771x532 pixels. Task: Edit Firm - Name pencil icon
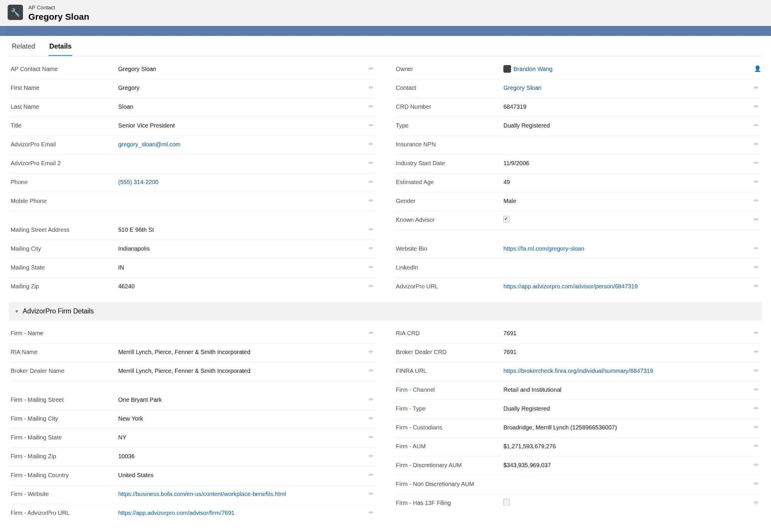(371, 333)
